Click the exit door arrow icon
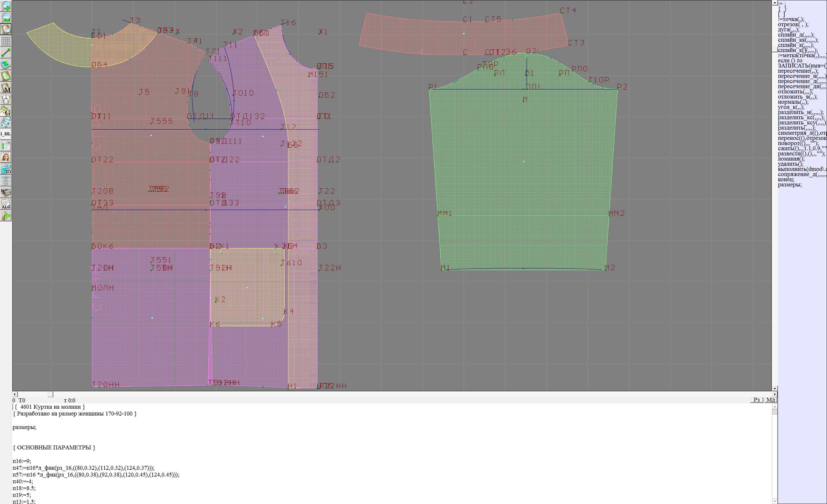The image size is (827, 504). tap(6, 216)
